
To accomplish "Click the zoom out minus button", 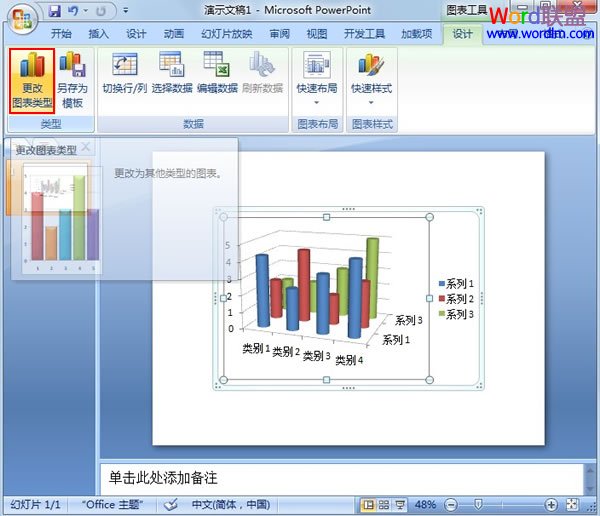I will pos(451,505).
